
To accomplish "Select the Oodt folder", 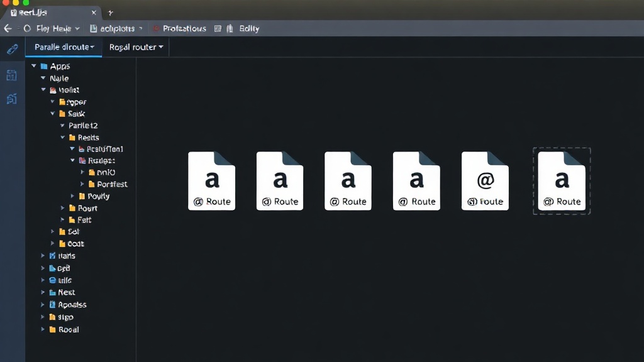I will point(72,244).
